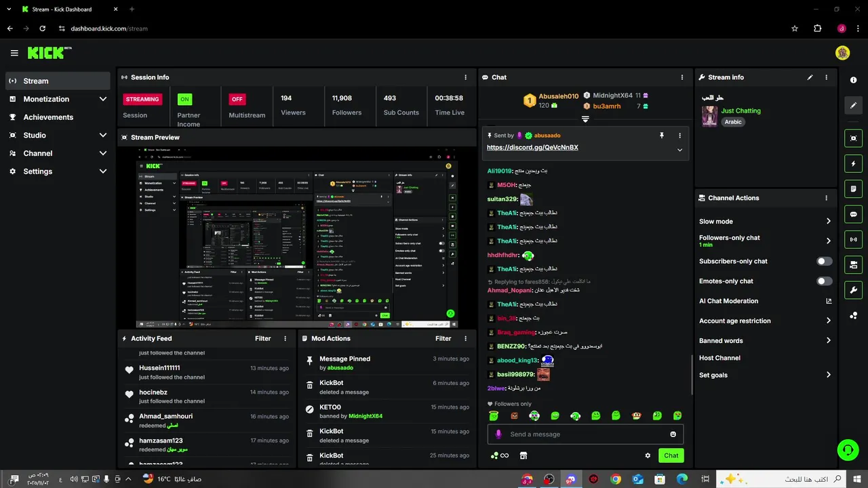Toggle the document mod actions widget icon
This screenshot has height=488, width=868.
pos(853,188)
